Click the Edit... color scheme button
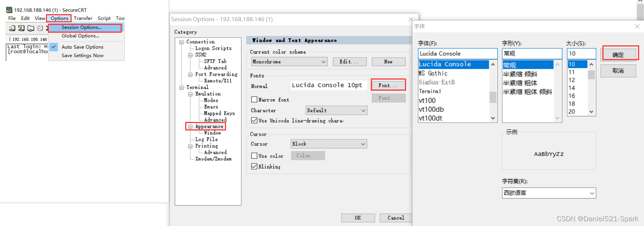 tap(350, 62)
